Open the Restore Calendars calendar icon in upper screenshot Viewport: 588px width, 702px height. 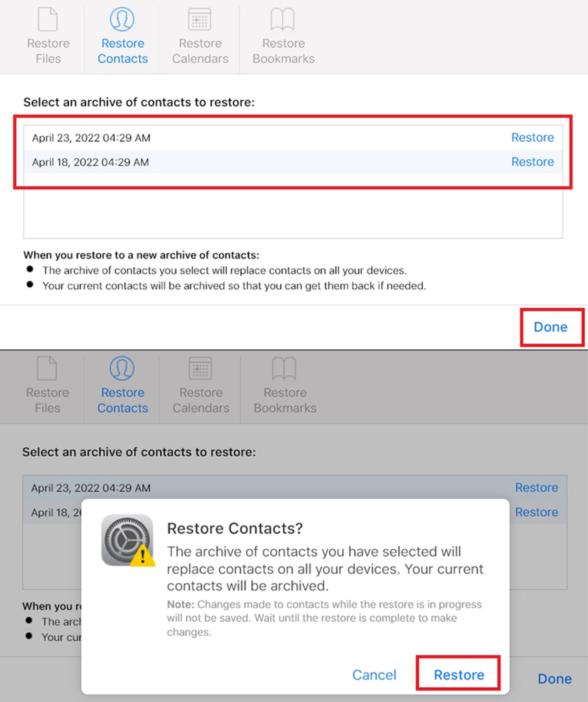click(200, 19)
